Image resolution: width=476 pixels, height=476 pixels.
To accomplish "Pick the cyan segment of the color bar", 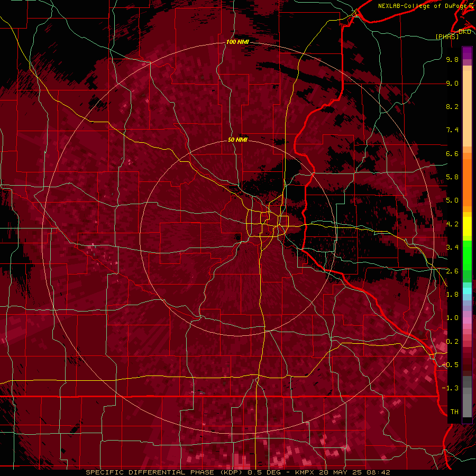I will point(467,291).
